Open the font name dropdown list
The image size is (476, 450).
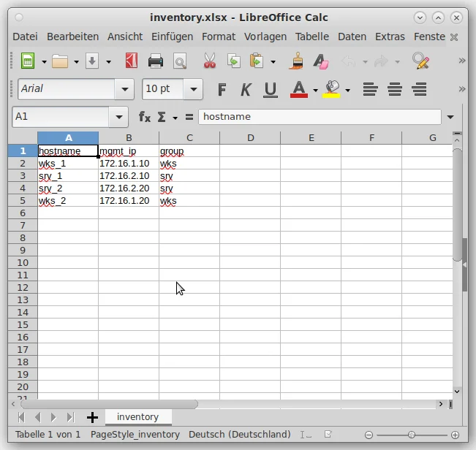click(124, 89)
